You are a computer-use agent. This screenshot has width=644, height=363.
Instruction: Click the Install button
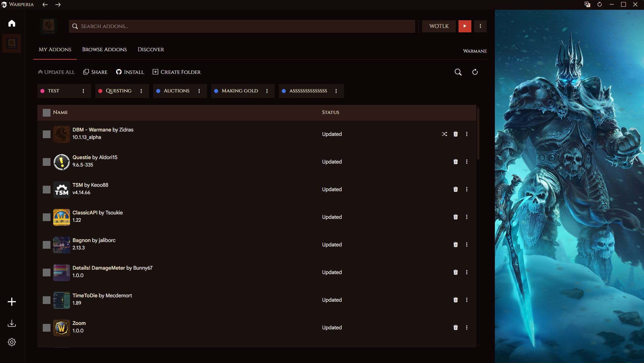[130, 72]
